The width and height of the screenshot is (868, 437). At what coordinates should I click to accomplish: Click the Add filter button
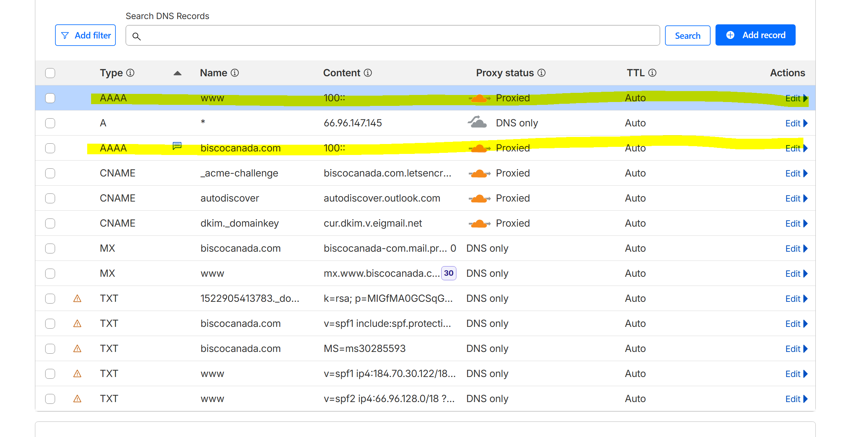coord(85,35)
